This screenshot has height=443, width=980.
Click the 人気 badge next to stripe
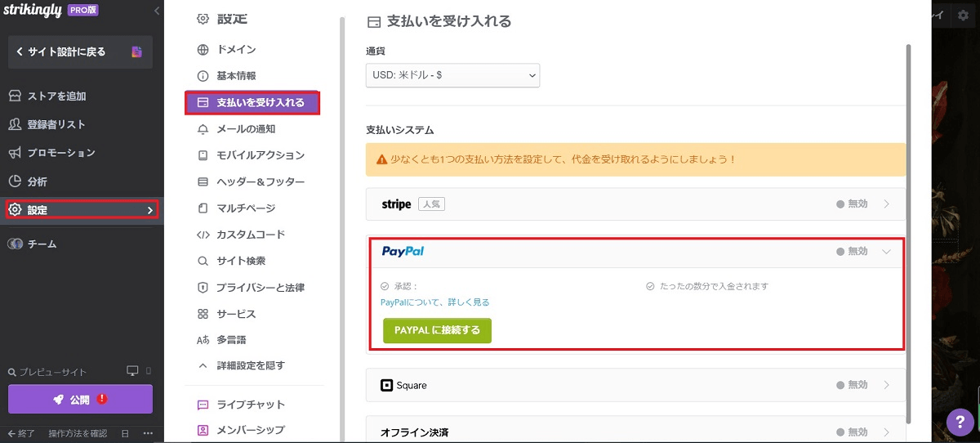click(x=431, y=204)
